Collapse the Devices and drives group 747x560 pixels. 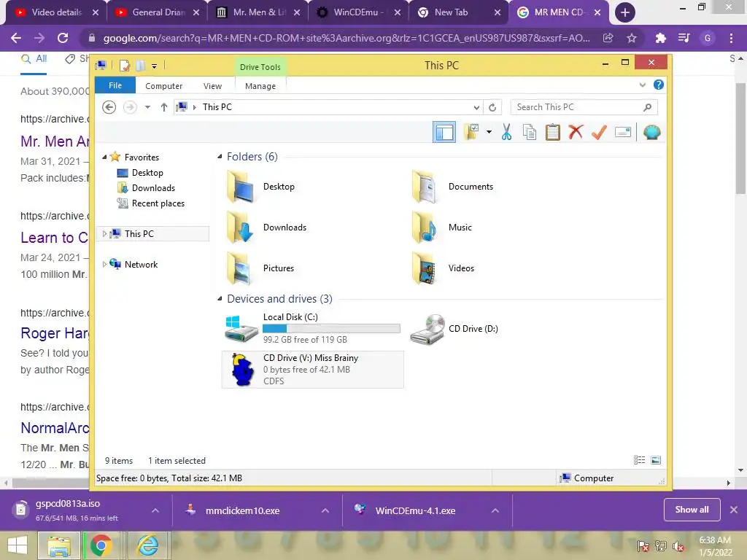point(220,298)
